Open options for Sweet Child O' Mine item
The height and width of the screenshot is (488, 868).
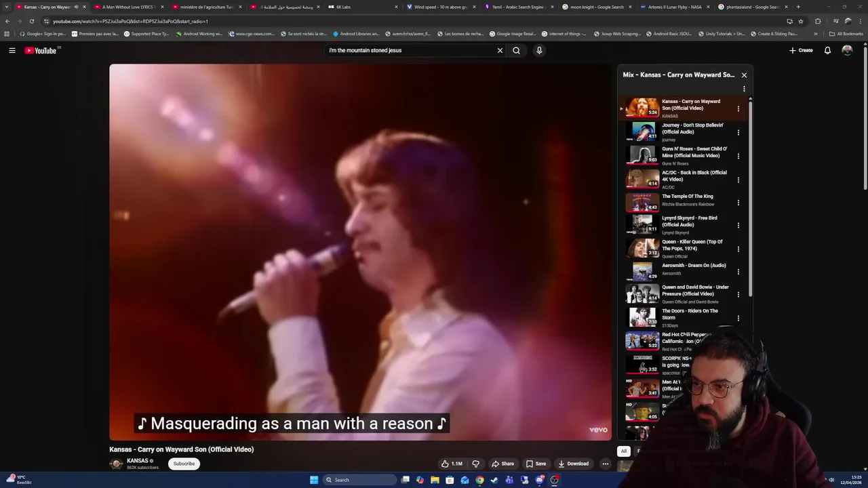pos(738,156)
